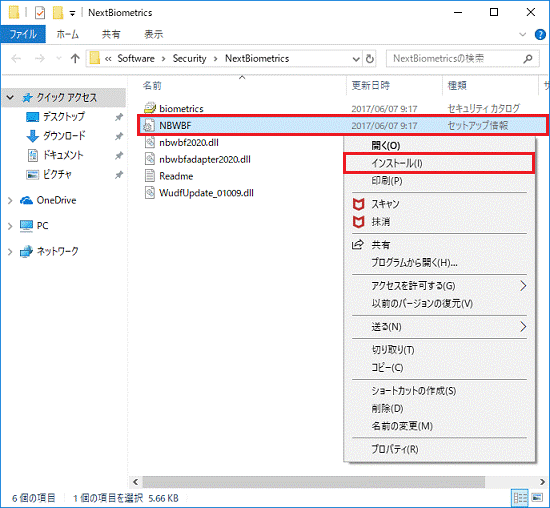
Task: Select クイック アクセス in navigation pane
Action: pyautogui.click(x=67, y=98)
